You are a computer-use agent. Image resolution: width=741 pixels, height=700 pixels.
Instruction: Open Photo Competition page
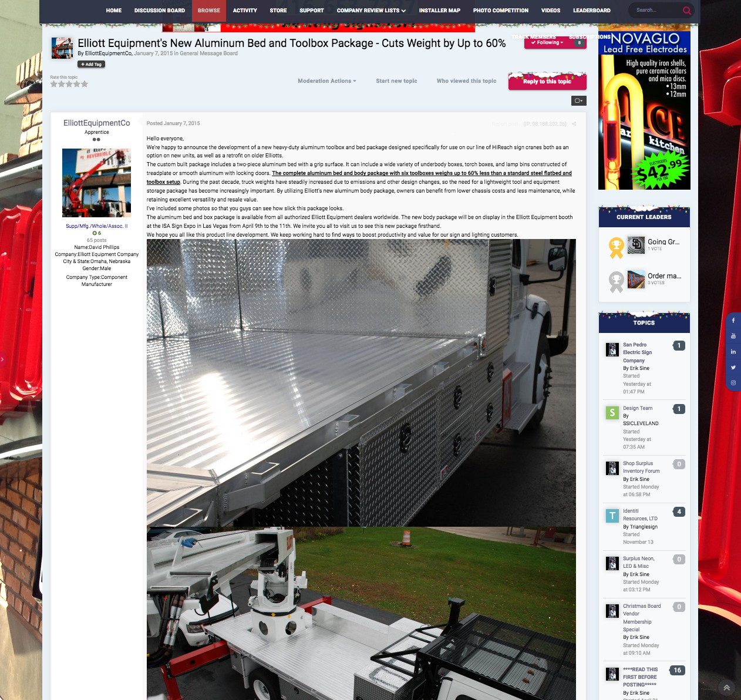(501, 11)
